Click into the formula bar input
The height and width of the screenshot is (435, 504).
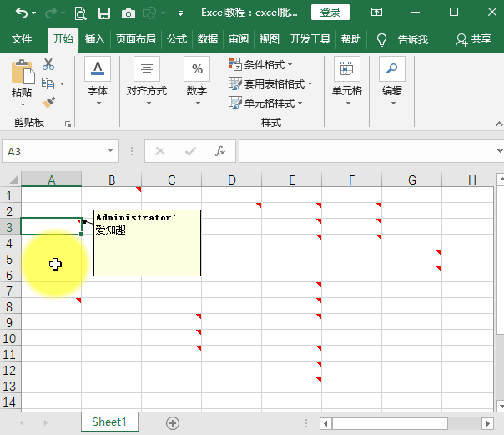[x=366, y=151]
